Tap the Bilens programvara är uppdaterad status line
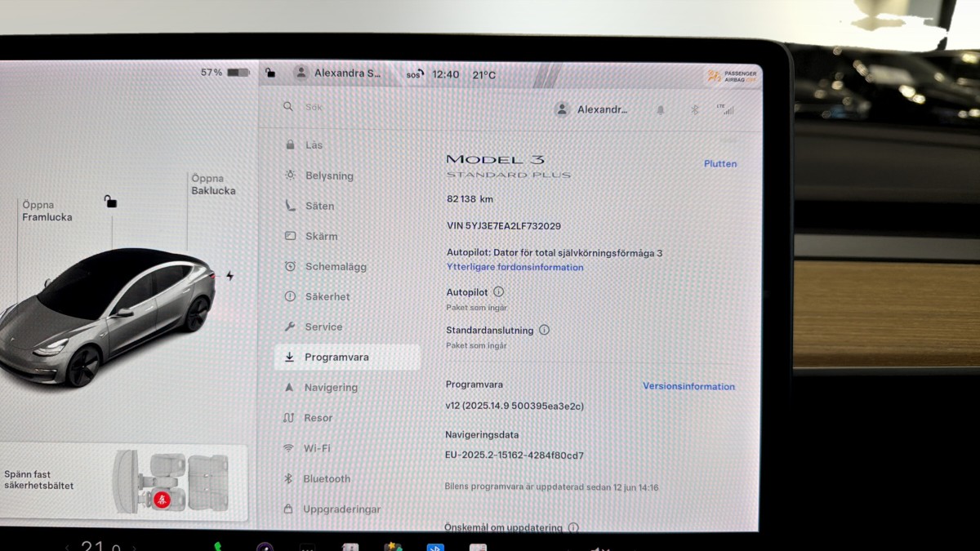This screenshot has height=551, width=980. pyautogui.click(x=551, y=487)
